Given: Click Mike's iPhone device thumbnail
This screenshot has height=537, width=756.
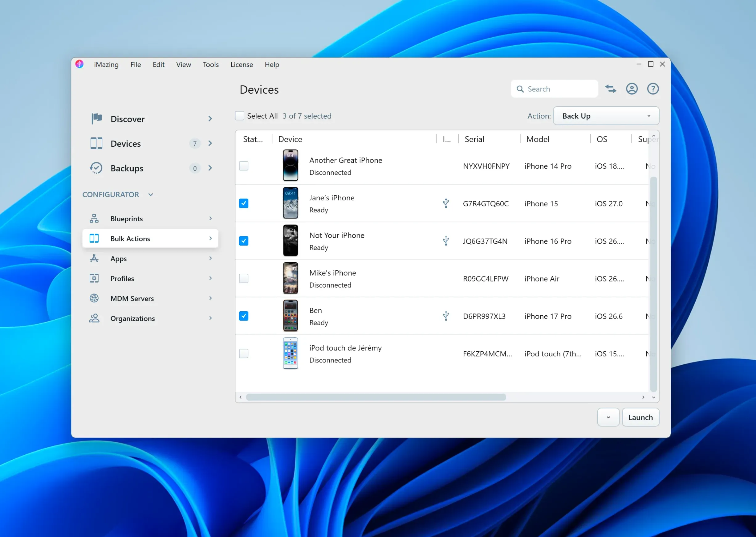Looking at the screenshot, I should (291, 278).
